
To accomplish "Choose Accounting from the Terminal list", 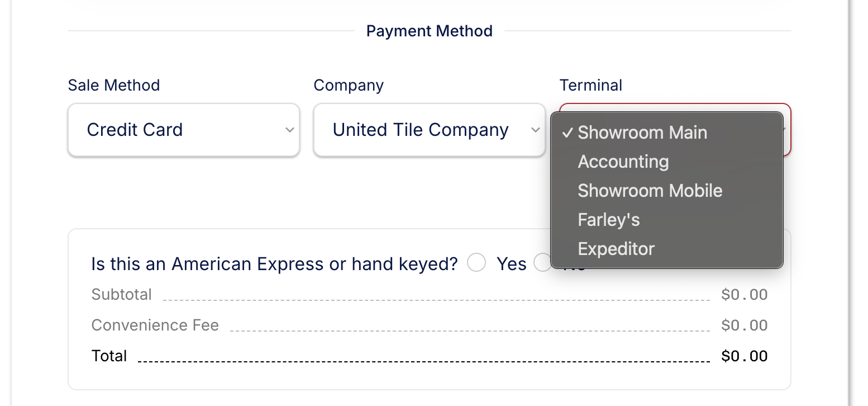I will click(623, 162).
